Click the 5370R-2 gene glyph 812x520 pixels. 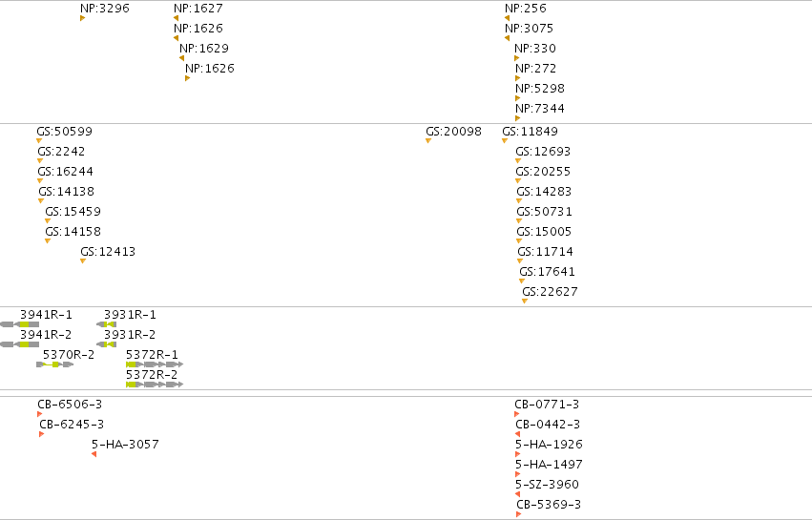[x=55, y=364]
